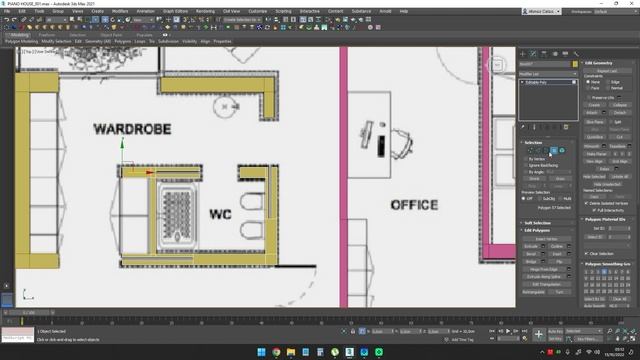Select the Normal constraint radio button
Image resolution: width=640 pixels, height=360 pixels.
(608, 88)
